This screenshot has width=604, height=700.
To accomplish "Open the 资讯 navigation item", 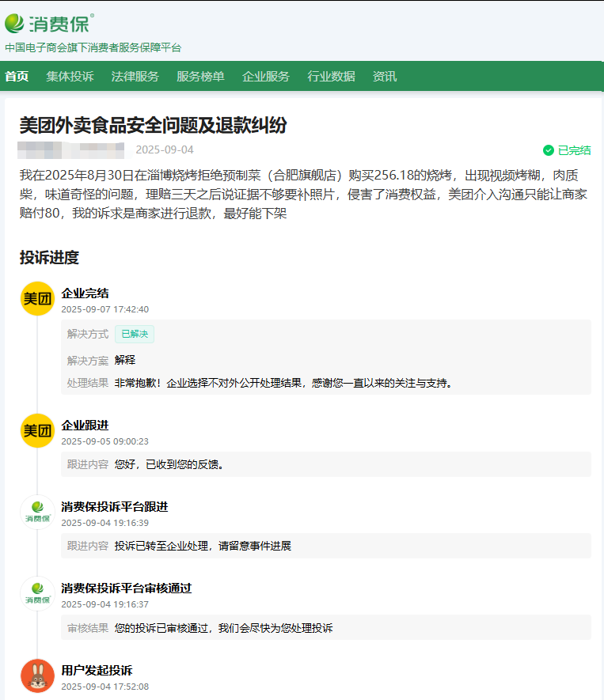I will pyautogui.click(x=385, y=77).
